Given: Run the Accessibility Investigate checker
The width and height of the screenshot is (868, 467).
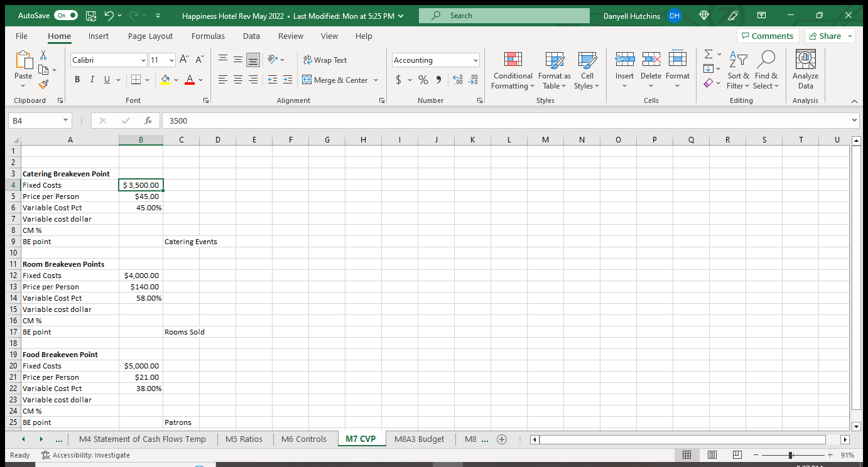Looking at the screenshot, I should (x=86, y=454).
